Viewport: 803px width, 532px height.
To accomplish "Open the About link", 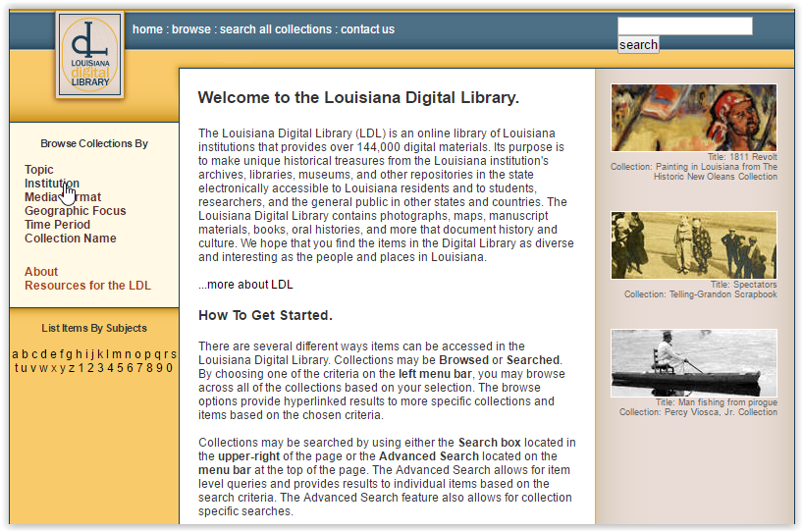I will [41, 272].
